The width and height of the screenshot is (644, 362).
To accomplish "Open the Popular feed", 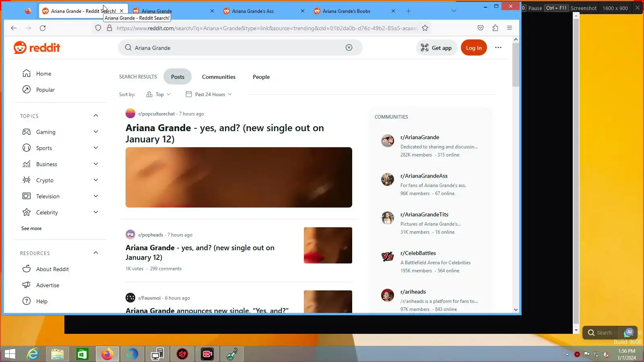I will 45,90.
